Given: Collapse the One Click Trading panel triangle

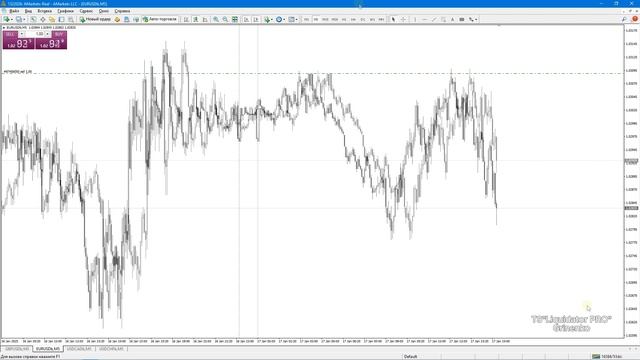Looking at the screenshot, I should click(x=4, y=27).
